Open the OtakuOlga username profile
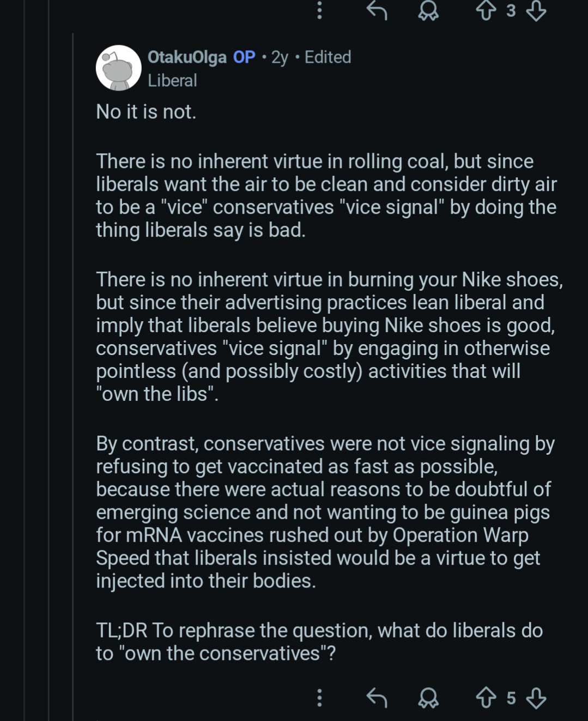Image resolution: width=588 pixels, height=721 pixels. [x=187, y=57]
